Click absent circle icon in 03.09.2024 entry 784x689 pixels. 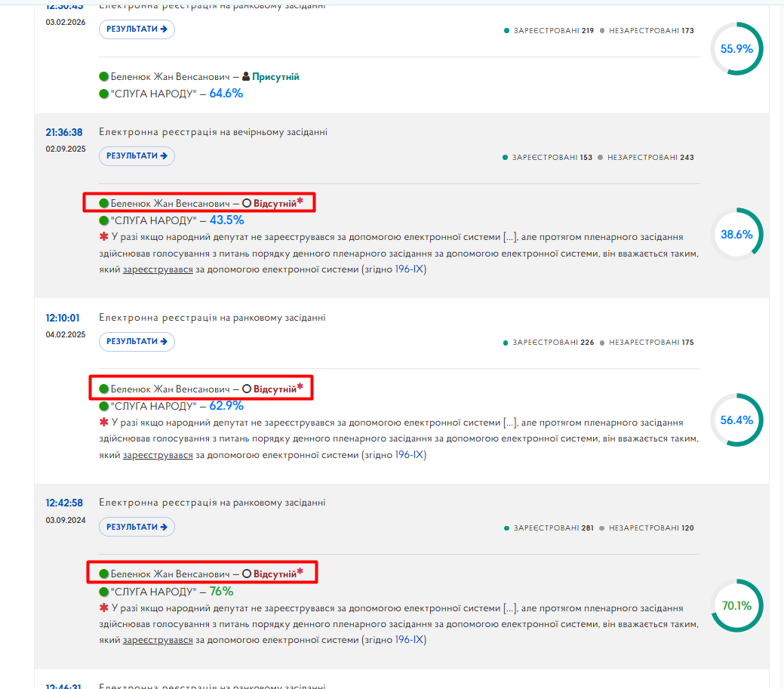[x=247, y=574]
